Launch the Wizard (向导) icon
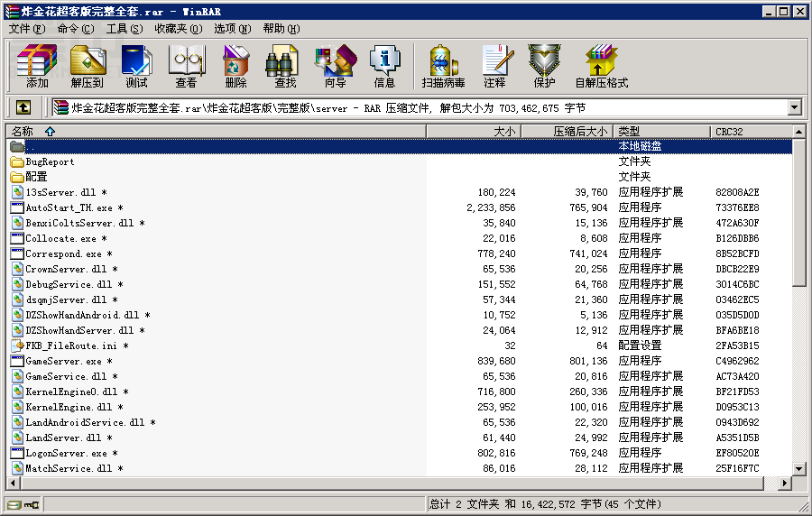812x516 pixels. [335, 66]
